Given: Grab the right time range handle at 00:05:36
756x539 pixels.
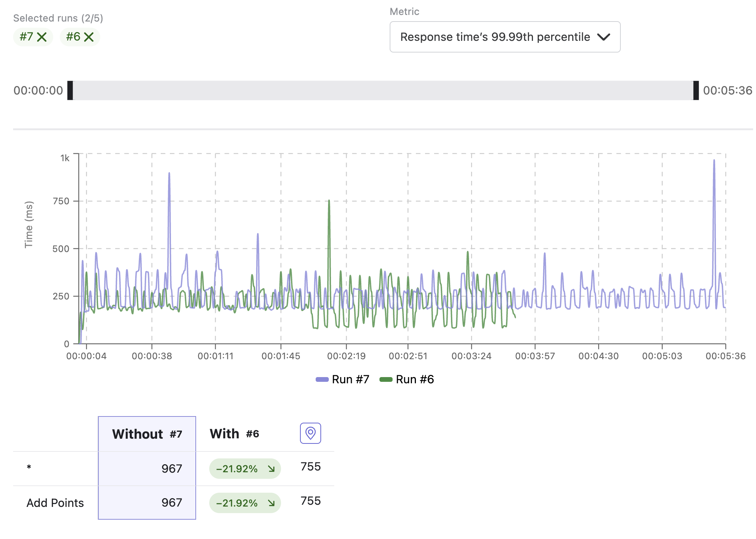Looking at the screenshot, I should coord(696,90).
